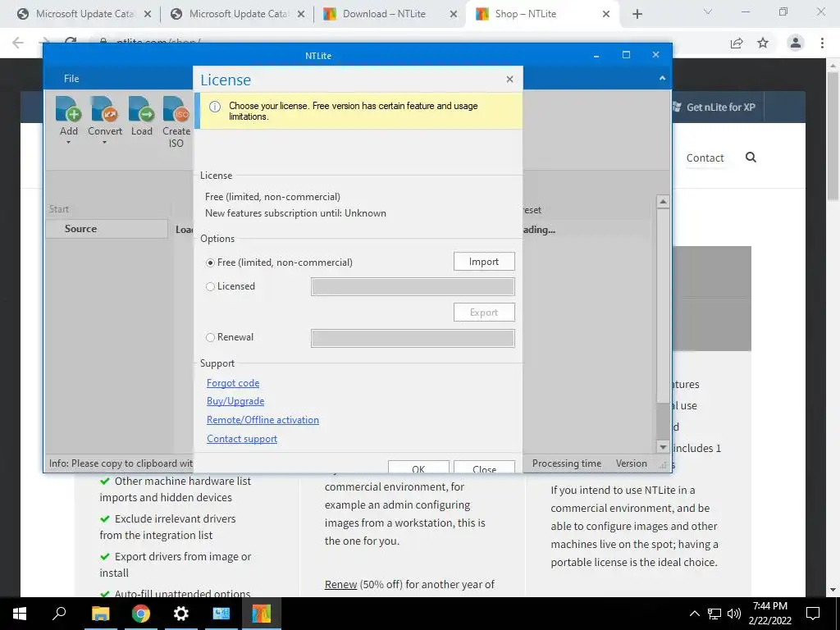Click the Import button
The image size is (840, 630).
[484, 262]
